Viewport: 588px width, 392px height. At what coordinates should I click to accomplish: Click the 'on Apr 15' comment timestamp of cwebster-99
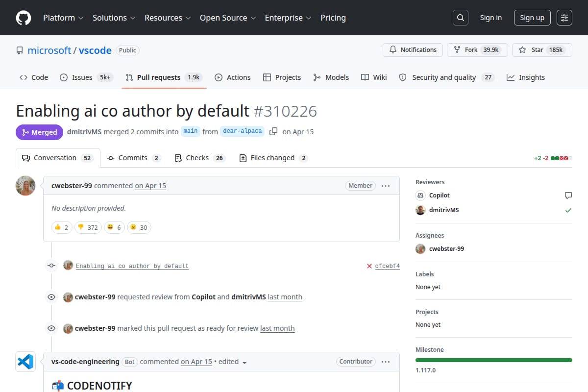tap(150, 186)
